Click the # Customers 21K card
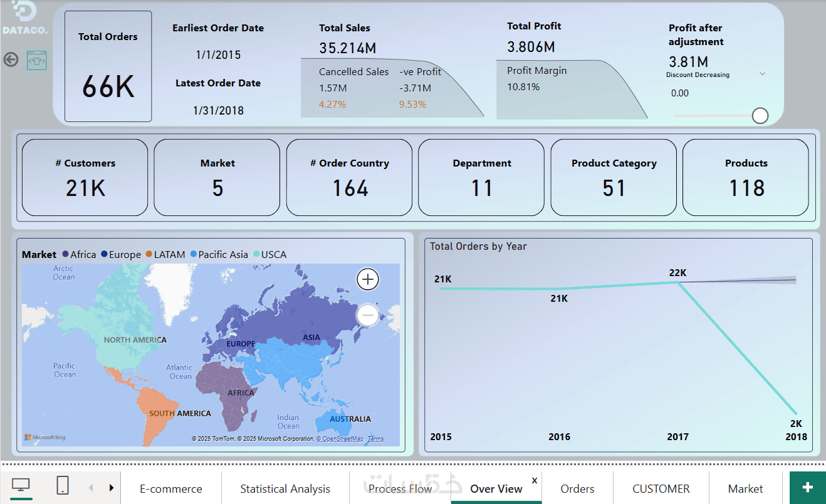The image size is (826, 504). click(x=85, y=177)
